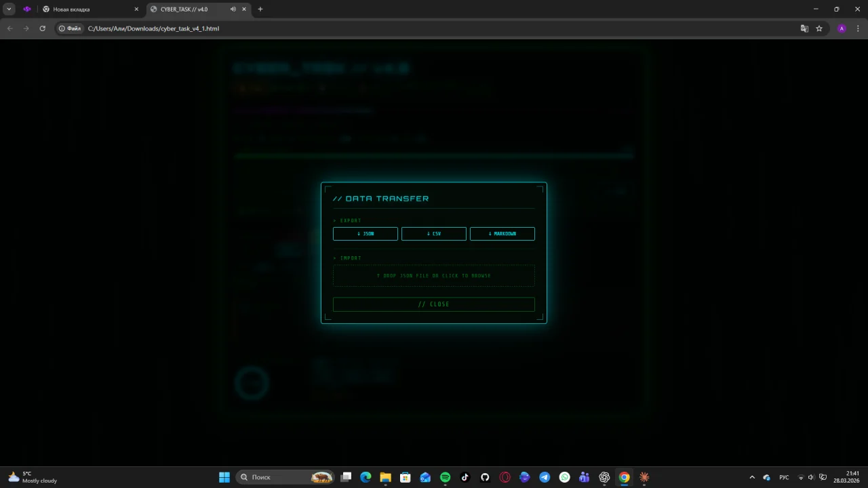Open the translate page icon

pos(804,28)
